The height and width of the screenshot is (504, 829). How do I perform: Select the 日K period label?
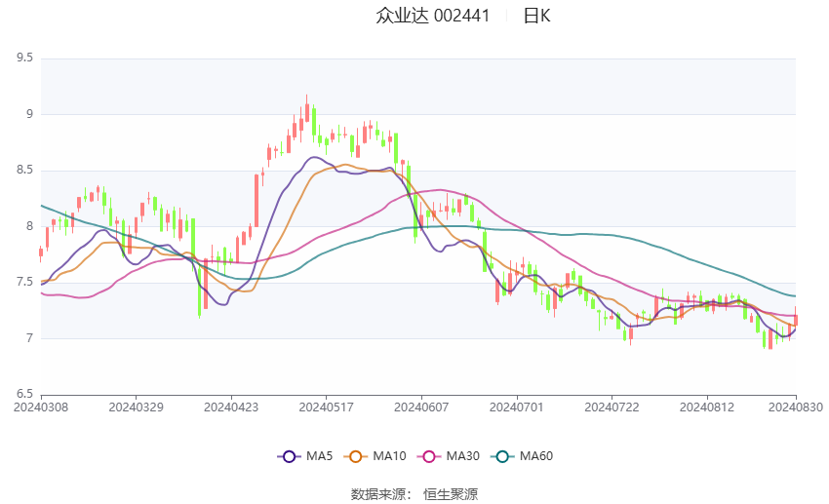tap(536, 16)
